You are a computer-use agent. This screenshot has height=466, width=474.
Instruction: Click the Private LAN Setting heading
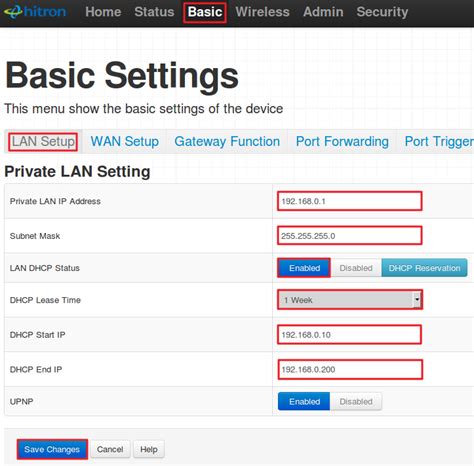(77, 172)
